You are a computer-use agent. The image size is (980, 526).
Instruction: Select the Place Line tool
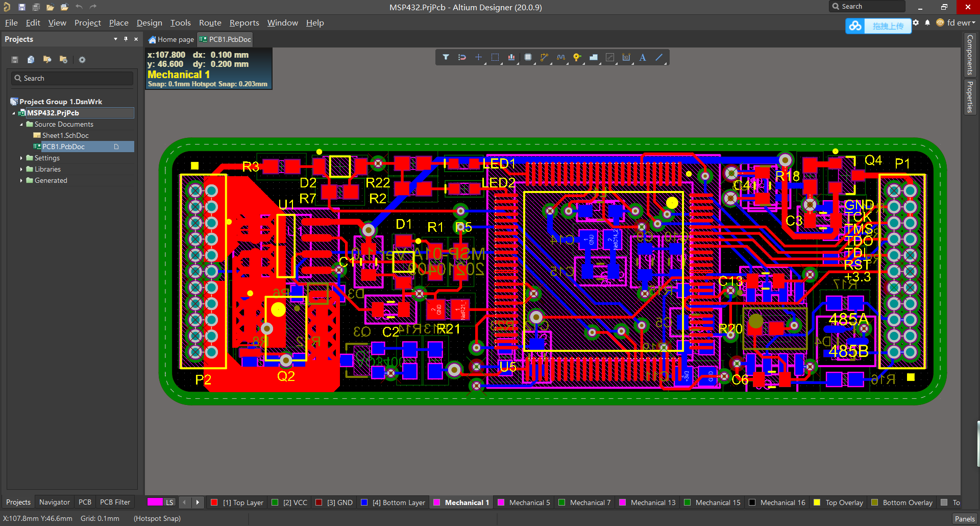tap(659, 57)
